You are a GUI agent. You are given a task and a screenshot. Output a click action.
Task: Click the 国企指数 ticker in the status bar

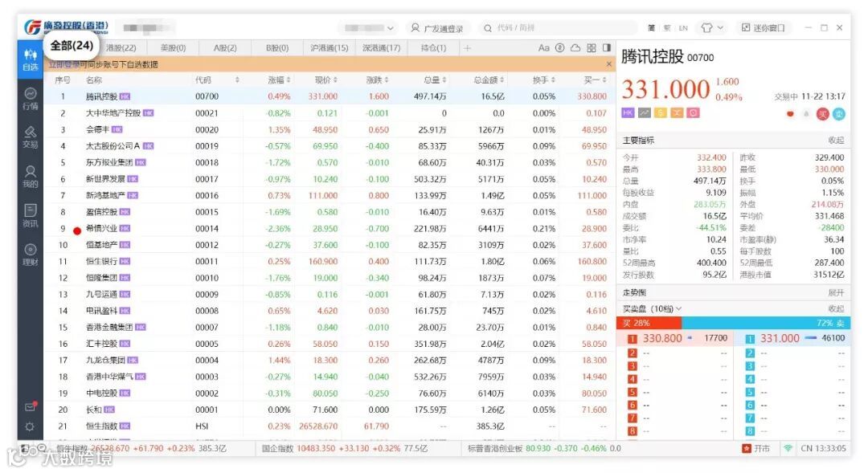(344, 449)
